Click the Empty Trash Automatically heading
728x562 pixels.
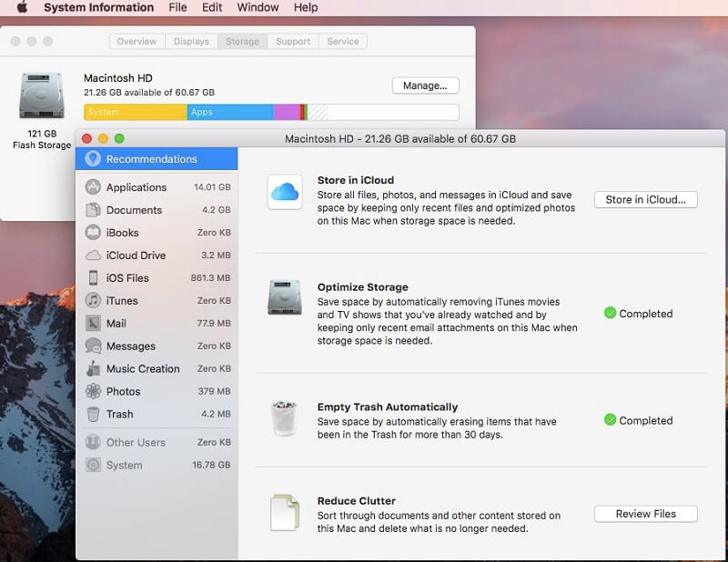[388, 407]
